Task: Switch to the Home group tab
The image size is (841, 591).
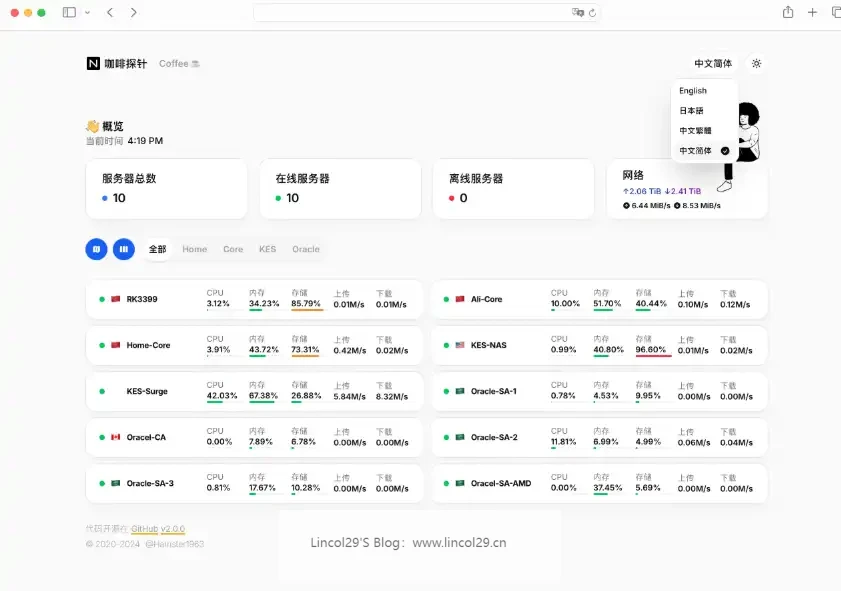Action: (x=194, y=249)
